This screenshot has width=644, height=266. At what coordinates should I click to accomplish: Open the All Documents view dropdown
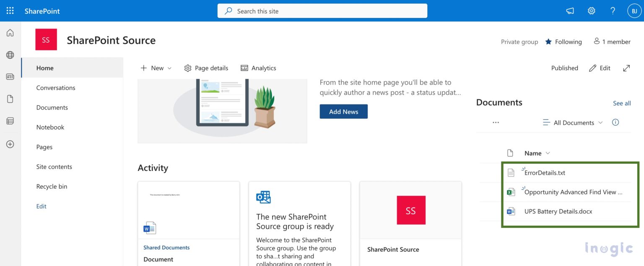click(573, 122)
